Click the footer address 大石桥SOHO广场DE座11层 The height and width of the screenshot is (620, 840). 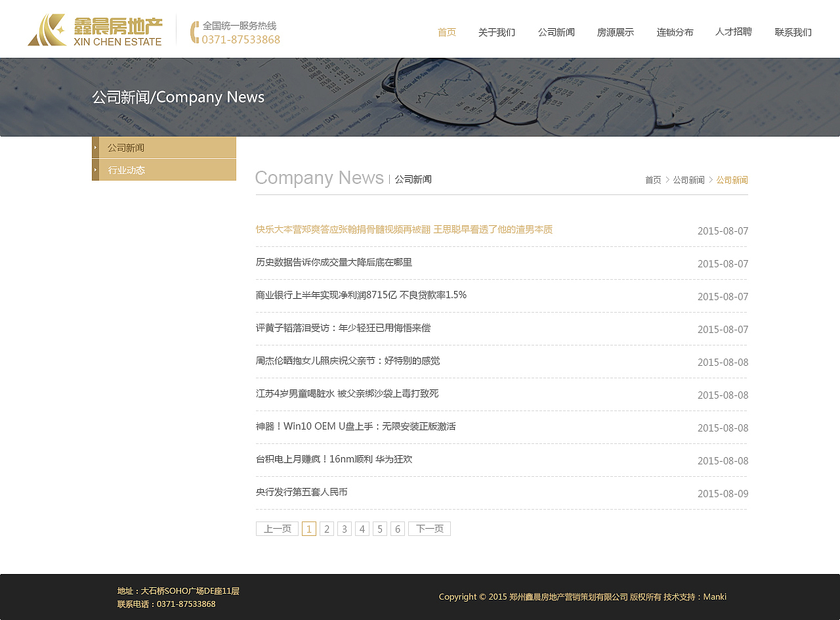tap(178, 591)
